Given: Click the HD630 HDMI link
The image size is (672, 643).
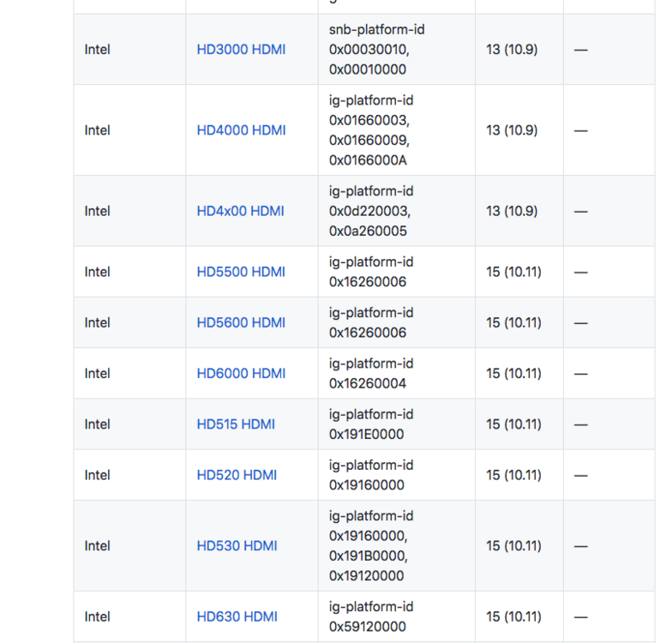Looking at the screenshot, I should click(237, 616).
